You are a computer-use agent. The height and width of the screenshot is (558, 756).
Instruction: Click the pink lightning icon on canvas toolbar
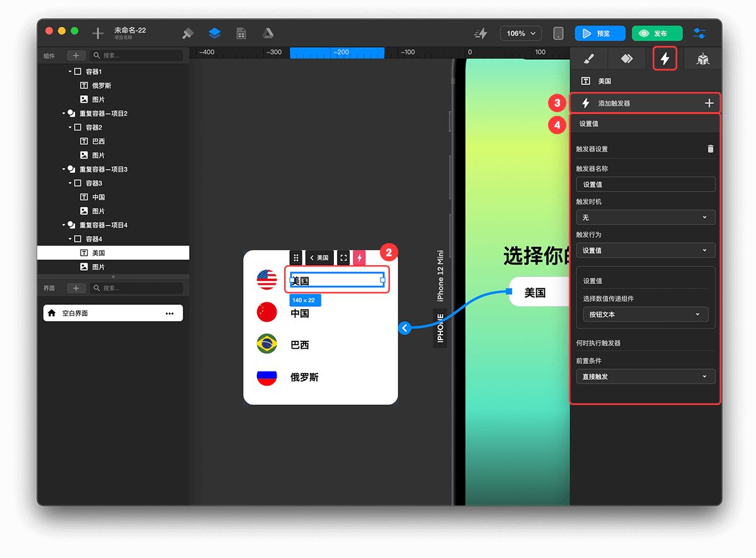tap(359, 258)
